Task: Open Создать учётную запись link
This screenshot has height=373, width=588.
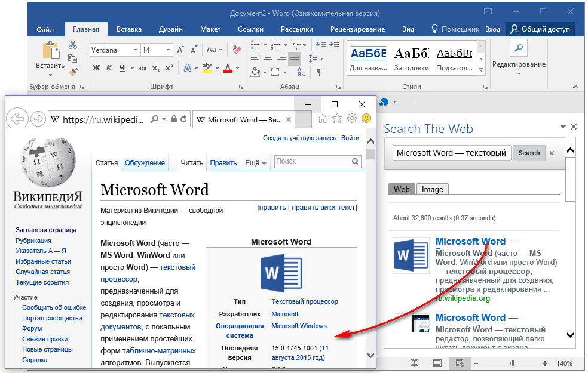Action: [299, 138]
